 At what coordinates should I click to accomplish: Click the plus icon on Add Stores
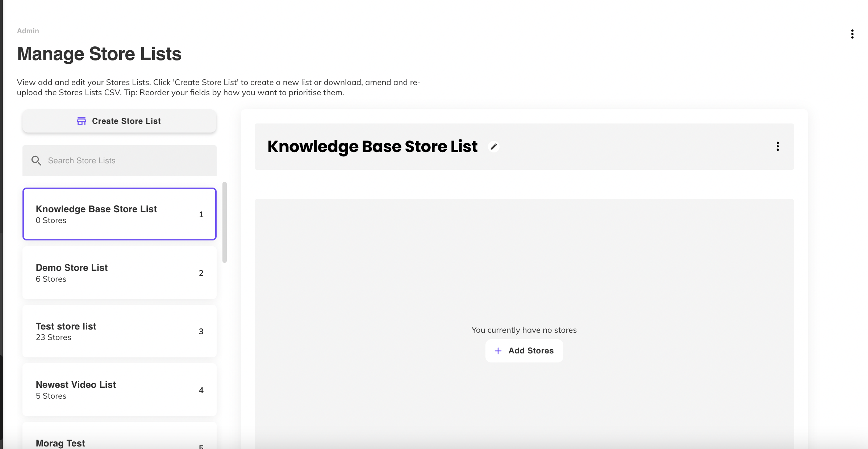(x=498, y=351)
